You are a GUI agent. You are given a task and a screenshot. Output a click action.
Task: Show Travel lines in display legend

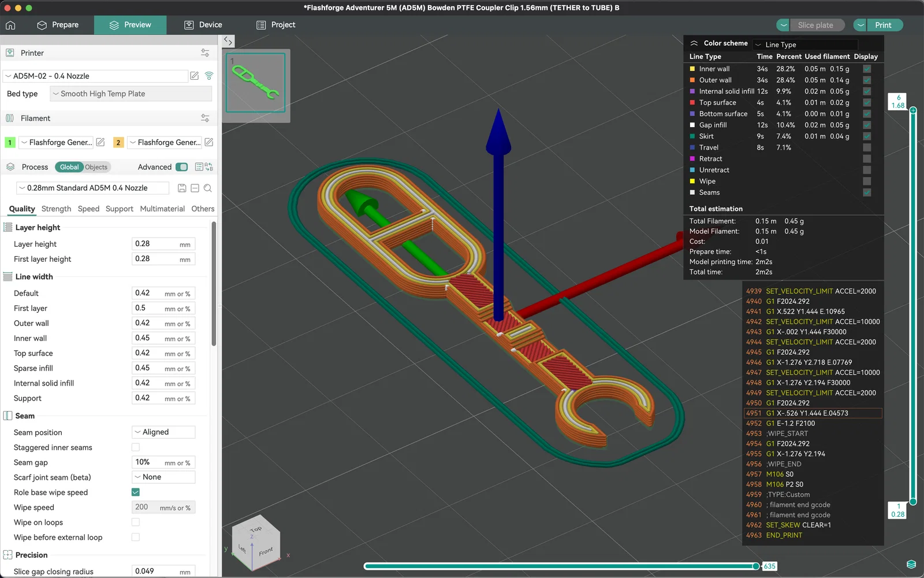coord(867,147)
